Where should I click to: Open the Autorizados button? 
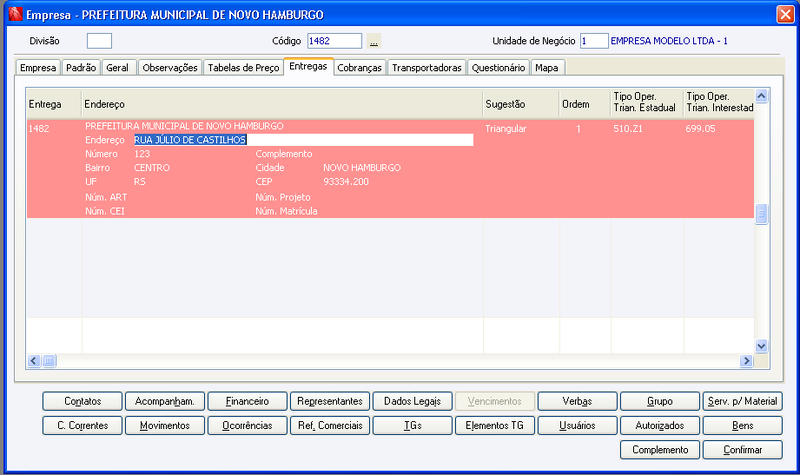[x=660, y=426]
